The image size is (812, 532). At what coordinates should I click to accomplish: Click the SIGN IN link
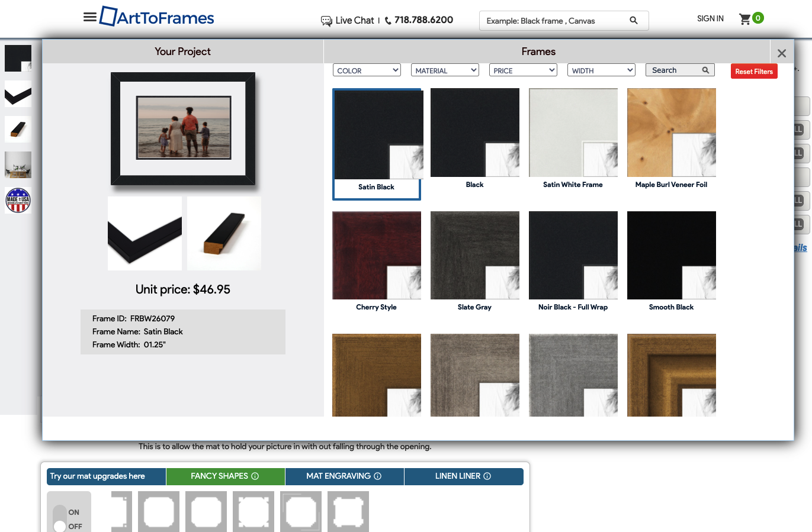coord(710,19)
